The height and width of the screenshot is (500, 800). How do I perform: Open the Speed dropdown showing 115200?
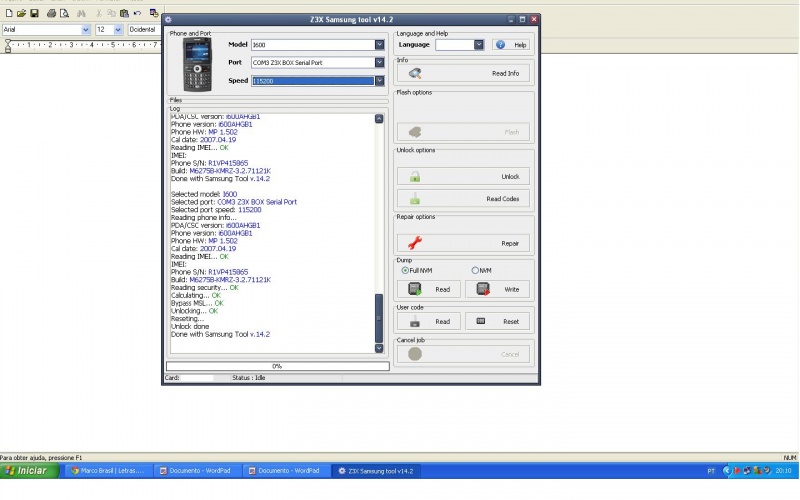pos(380,81)
